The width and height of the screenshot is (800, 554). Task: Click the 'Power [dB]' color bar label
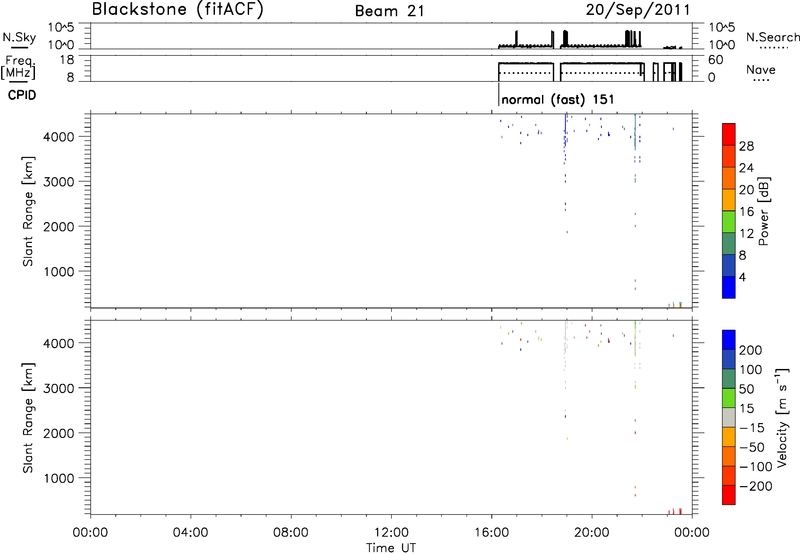coord(763,211)
